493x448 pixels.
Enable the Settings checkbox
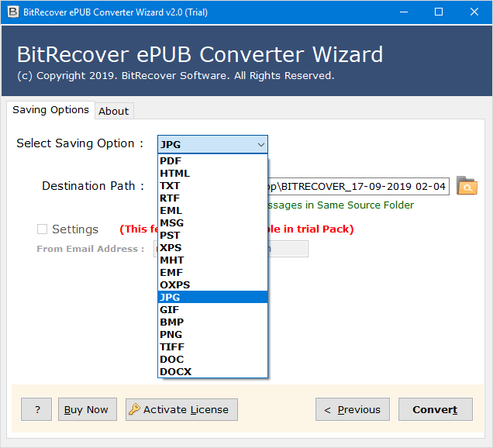pyautogui.click(x=42, y=229)
